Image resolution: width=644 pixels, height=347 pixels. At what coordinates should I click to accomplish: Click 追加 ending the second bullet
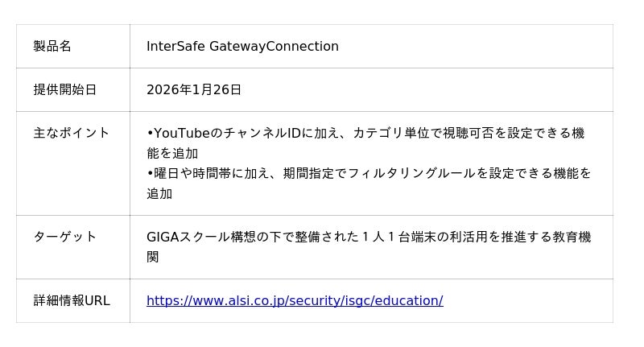(x=159, y=194)
